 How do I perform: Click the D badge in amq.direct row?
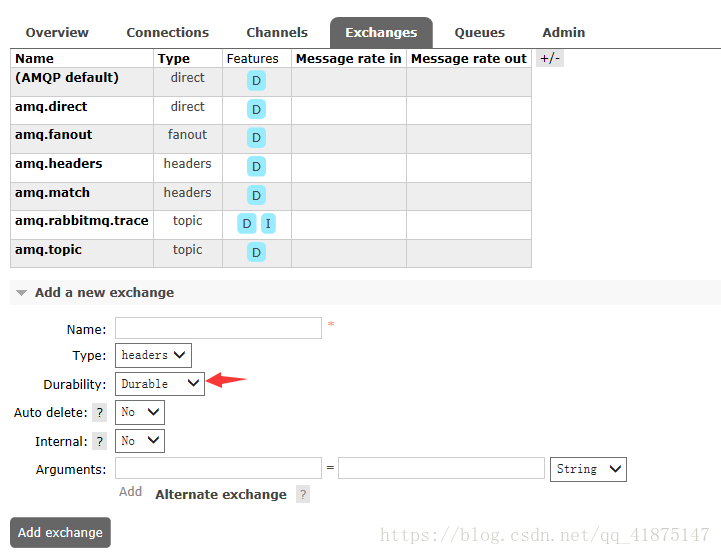click(x=257, y=109)
